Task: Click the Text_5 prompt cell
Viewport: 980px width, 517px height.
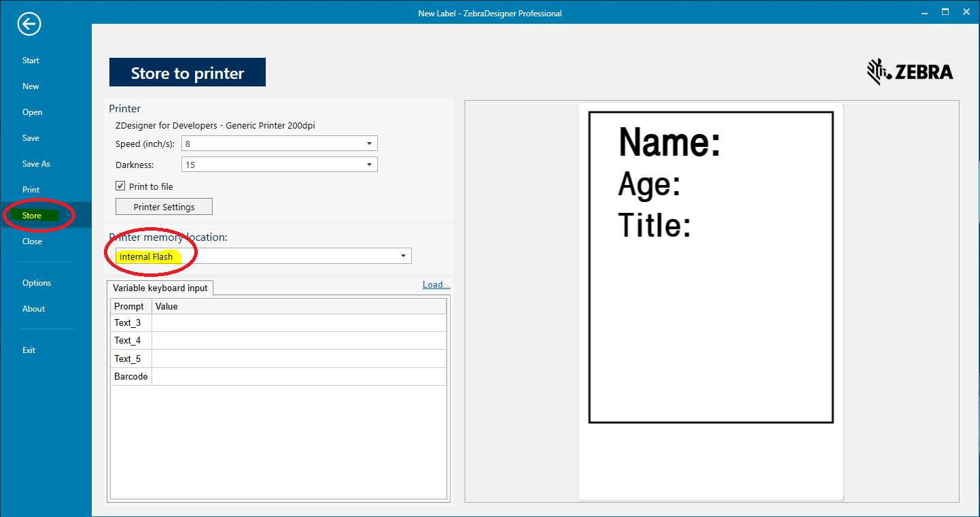Action: [x=131, y=358]
